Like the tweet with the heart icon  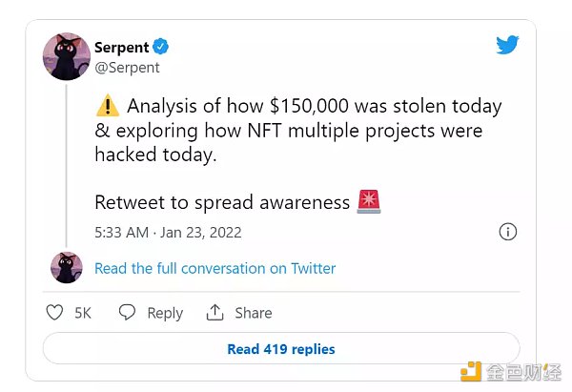55,313
